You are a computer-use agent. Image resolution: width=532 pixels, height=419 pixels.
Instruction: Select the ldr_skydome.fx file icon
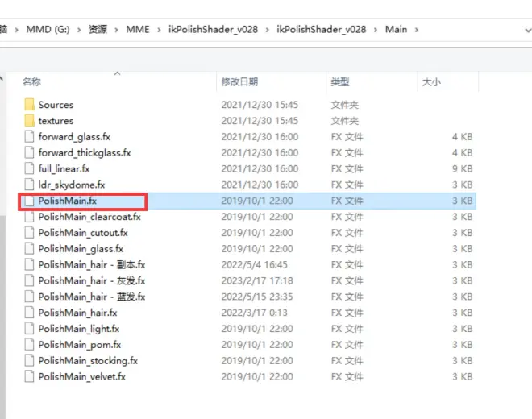tap(30, 185)
